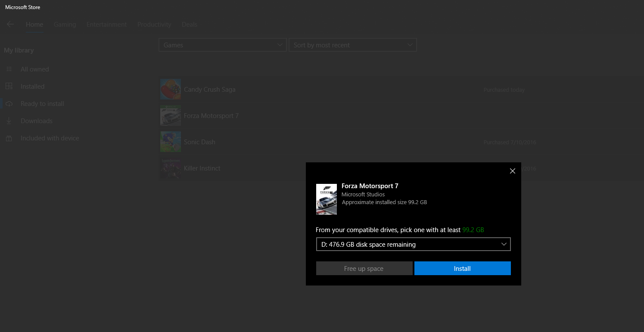This screenshot has height=332, width=644.
Task: Open the Entertainment tab
Action: 107,25
